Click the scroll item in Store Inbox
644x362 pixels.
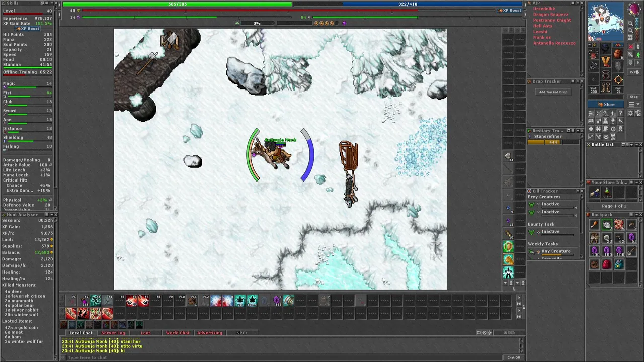click(594, 192)
